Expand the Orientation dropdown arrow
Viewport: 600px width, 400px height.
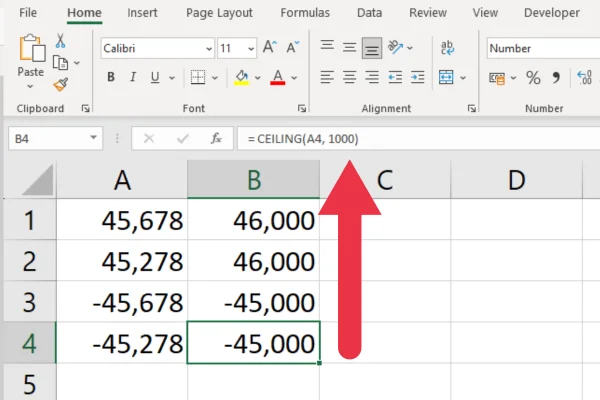pyautogui.click(x=410, y=48)
